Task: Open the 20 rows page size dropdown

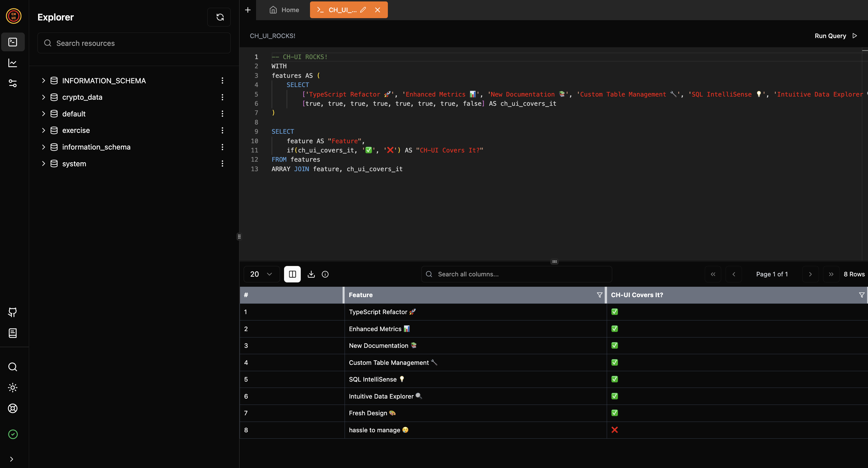Action: [261, 274]
